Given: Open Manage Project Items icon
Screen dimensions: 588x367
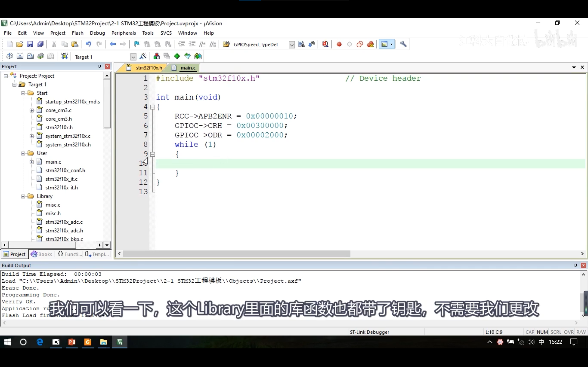Looking at the screenshot, I should 156,56.
